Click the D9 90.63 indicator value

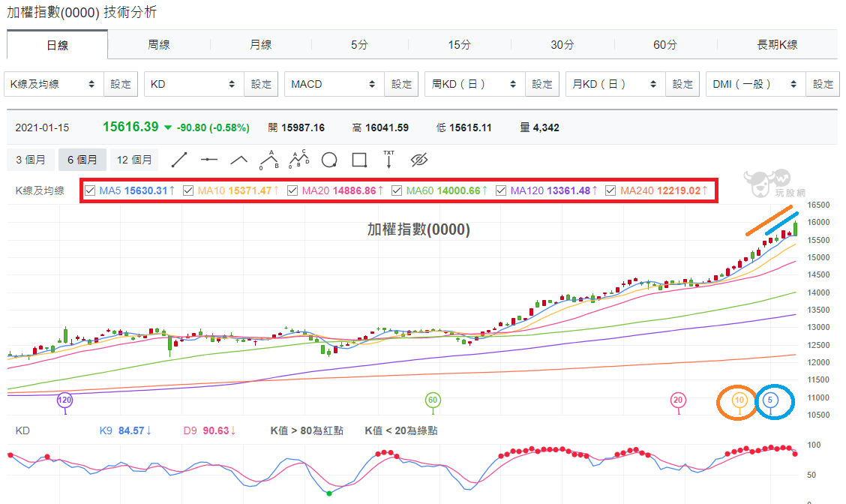[x=209, y=430]
